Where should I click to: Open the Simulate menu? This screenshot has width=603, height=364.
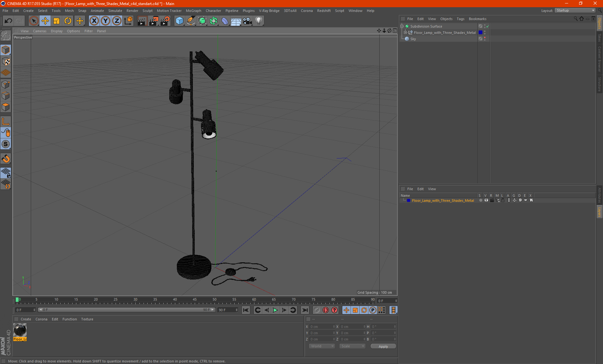pyautogui.click(x=115, y=11)
